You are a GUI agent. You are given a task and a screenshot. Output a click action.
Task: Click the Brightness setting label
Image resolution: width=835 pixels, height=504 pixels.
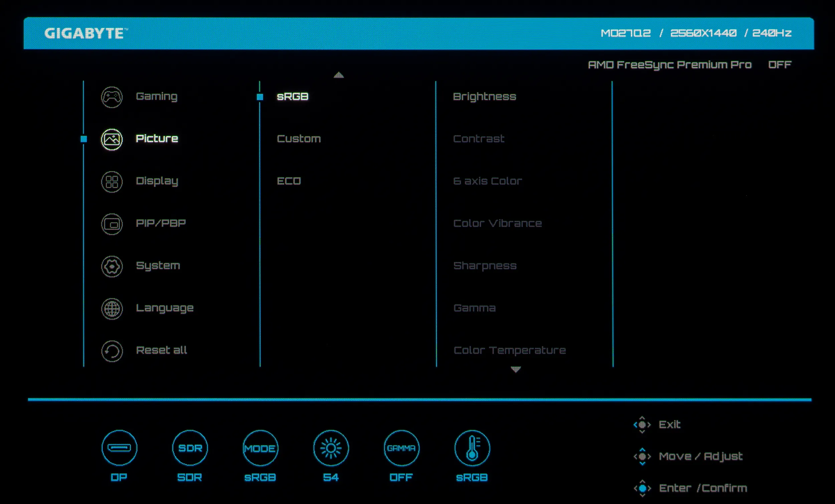pyautogui.click(x=484, y=97)
